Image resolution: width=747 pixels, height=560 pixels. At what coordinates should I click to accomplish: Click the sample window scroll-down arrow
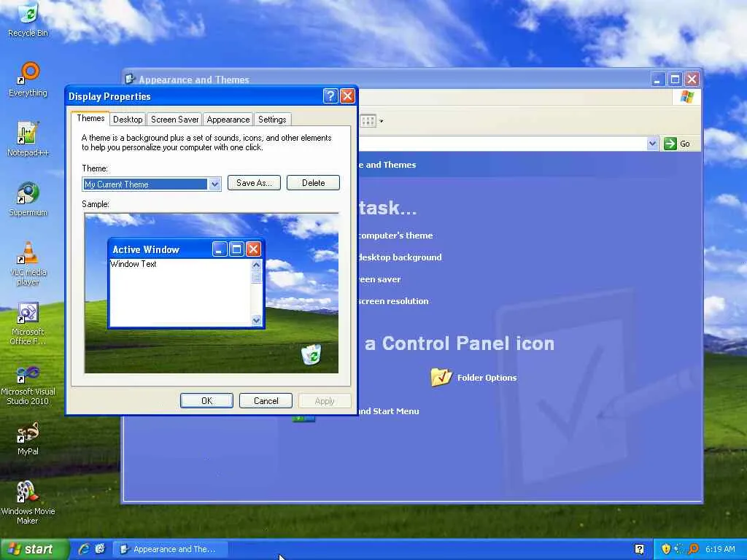(256, 321)
